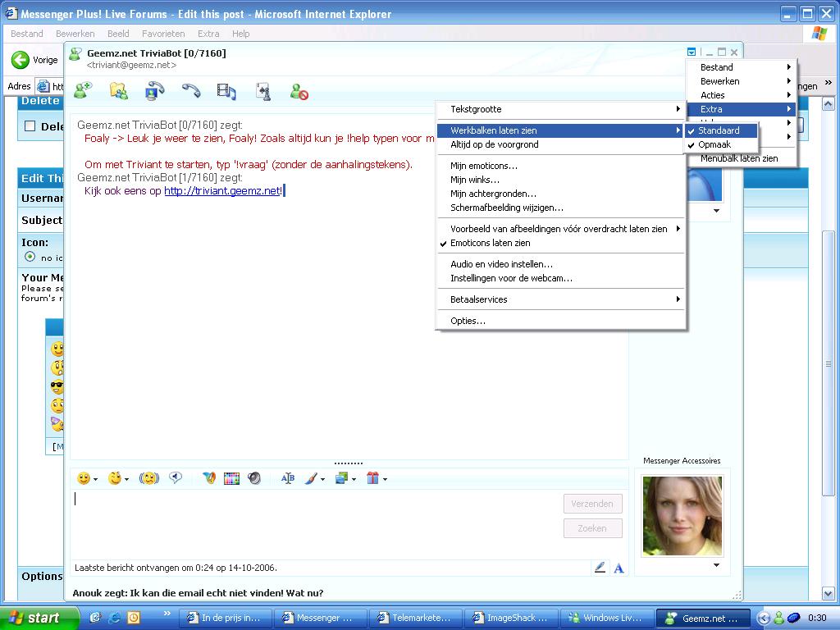
Task: Open 'Opties...' from the Extra menu
Action: point(468,321)
